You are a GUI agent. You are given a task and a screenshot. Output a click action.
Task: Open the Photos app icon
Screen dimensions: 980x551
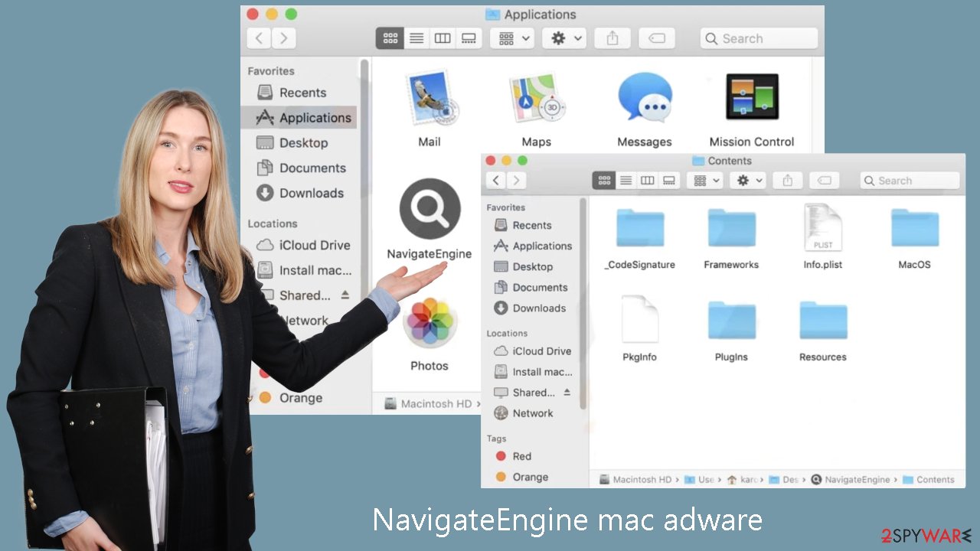click(x=430, y=322)
